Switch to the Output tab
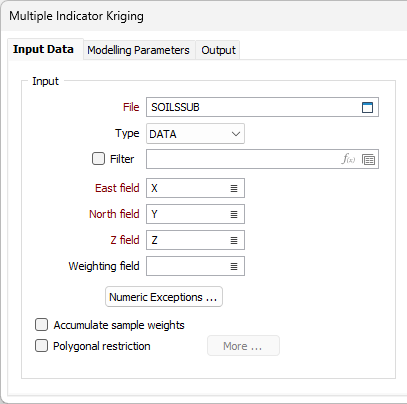 (218, 50)
